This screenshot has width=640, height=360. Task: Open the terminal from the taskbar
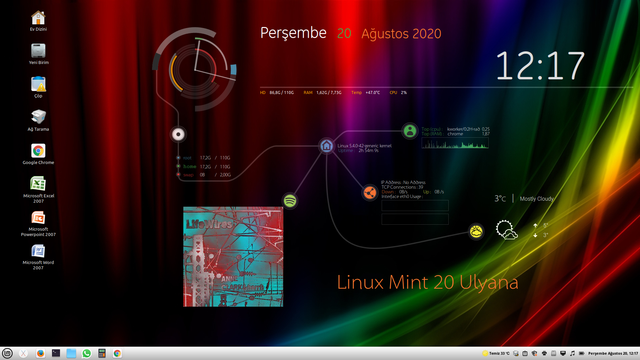[56, 353]
